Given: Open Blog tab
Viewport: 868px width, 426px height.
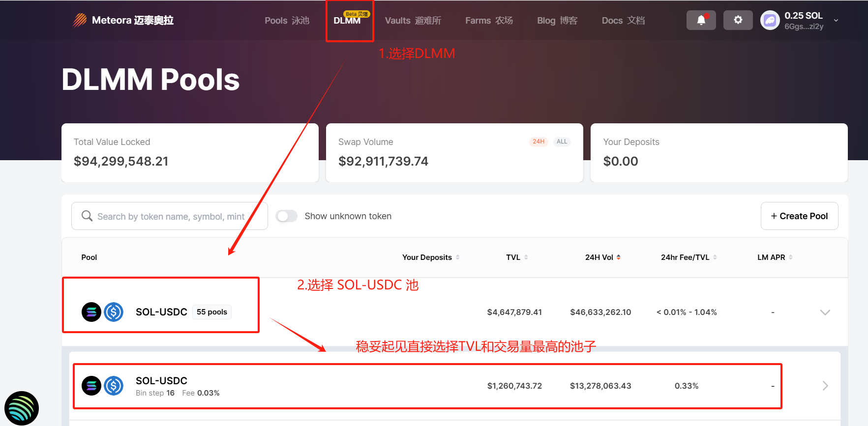Looking at the screenshot, I should click(557, 20).
